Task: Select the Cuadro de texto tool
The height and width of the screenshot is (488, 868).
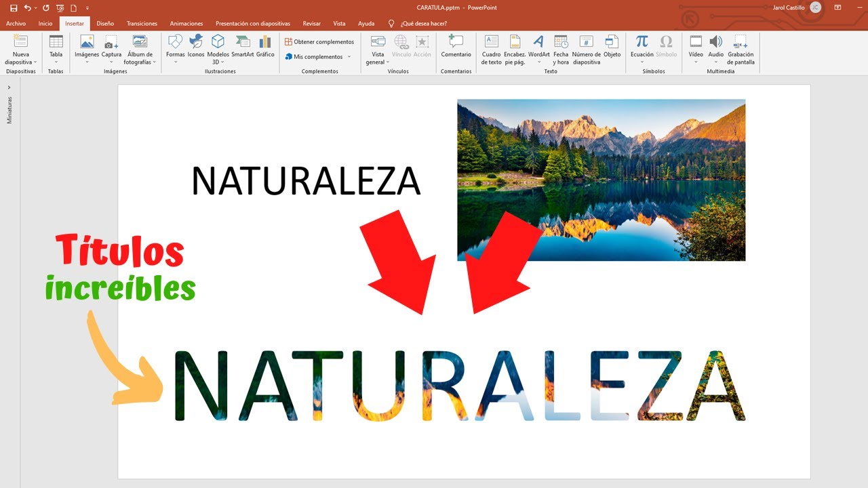Action: click(491, 50)
